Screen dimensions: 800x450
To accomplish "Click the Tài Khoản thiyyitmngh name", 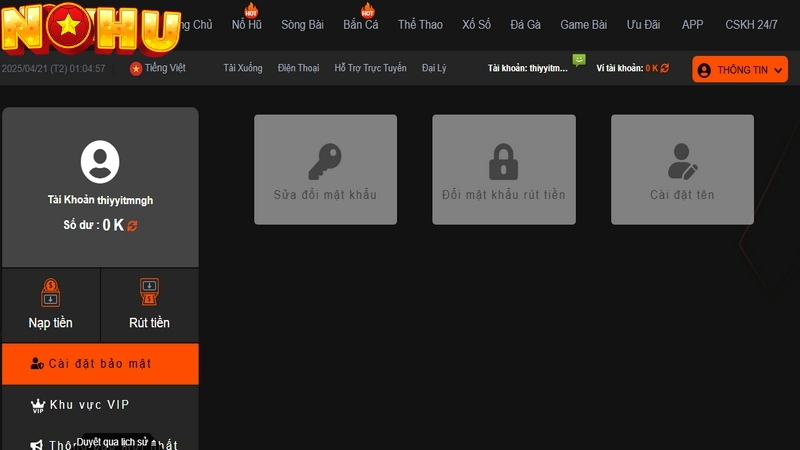I will point(101,200).
